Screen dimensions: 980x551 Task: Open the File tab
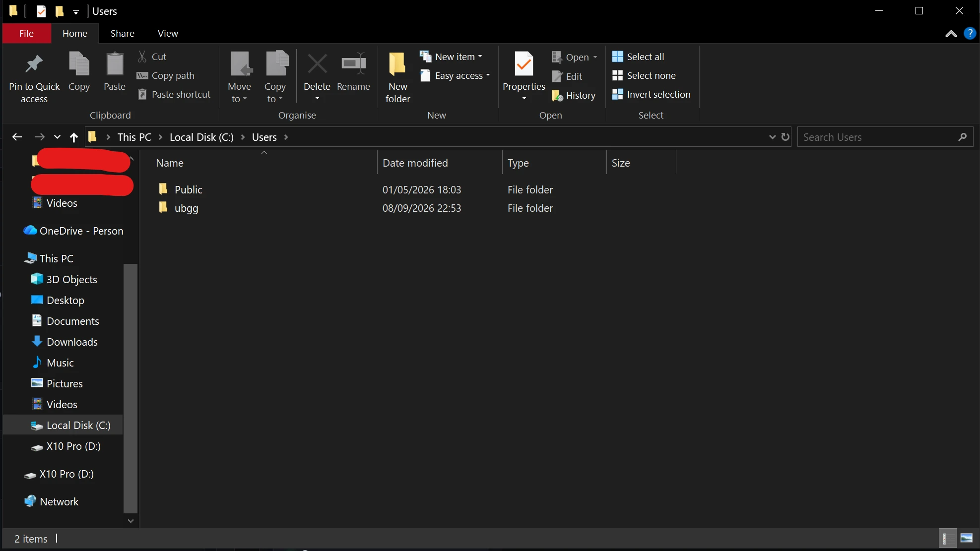tap(26, 33)
